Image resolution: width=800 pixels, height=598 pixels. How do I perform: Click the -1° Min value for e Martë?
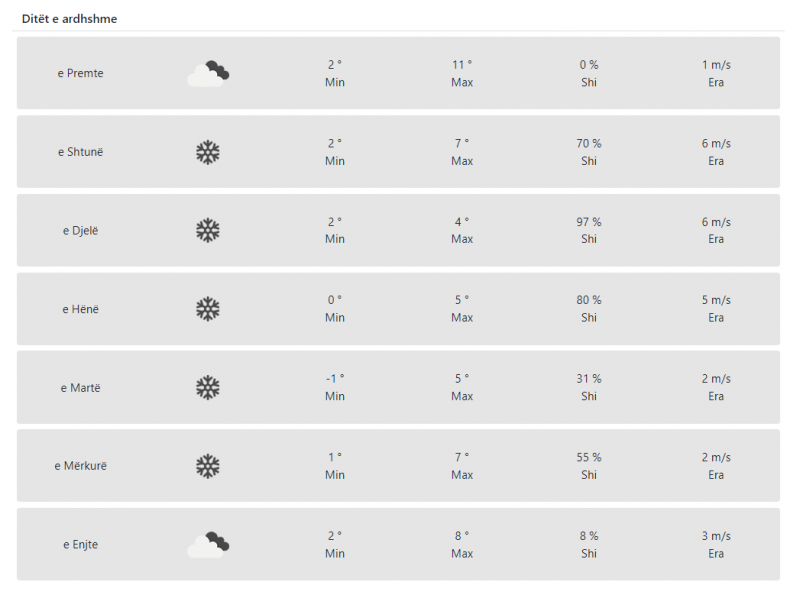coord(335,379)
